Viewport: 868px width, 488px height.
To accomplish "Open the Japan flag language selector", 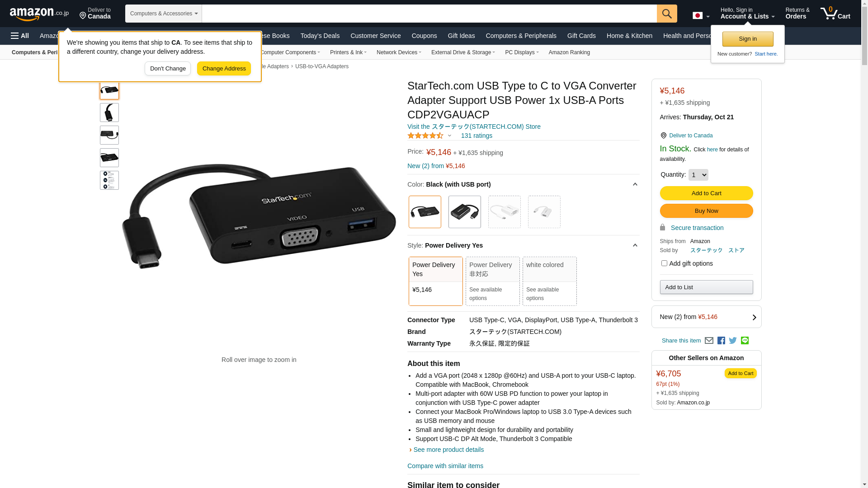I will point(701,16).
